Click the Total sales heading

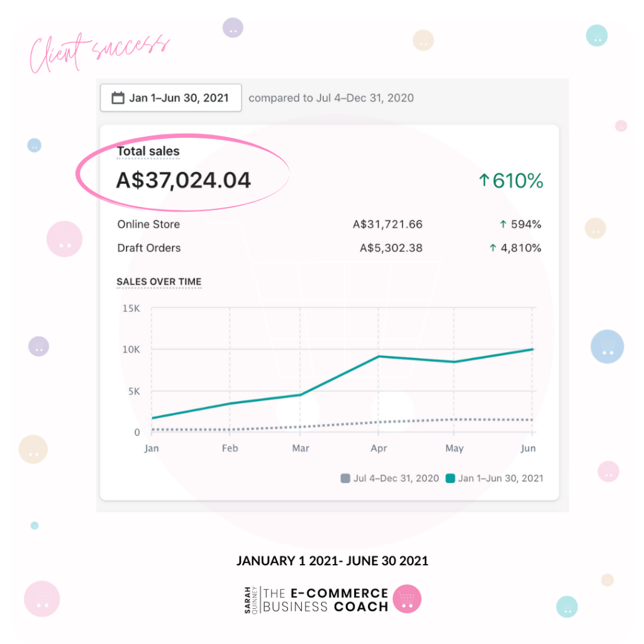[x=148, y=151]
